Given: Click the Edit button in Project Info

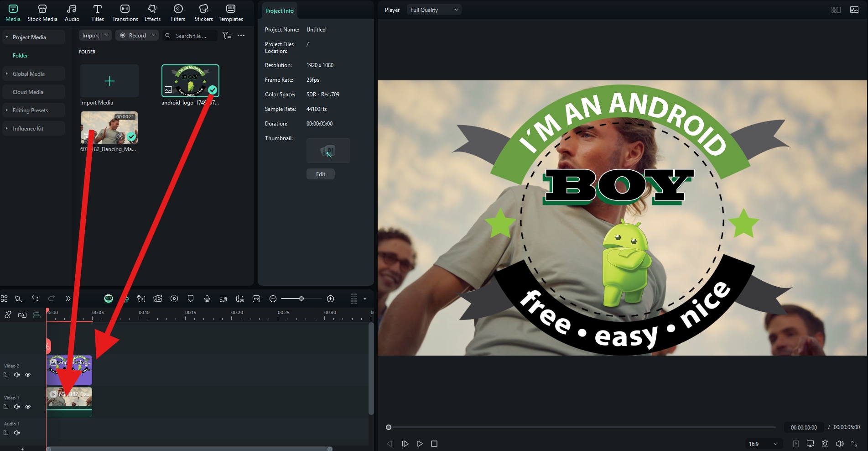Looking at the screenshot, I should click(x=321, y=174).
